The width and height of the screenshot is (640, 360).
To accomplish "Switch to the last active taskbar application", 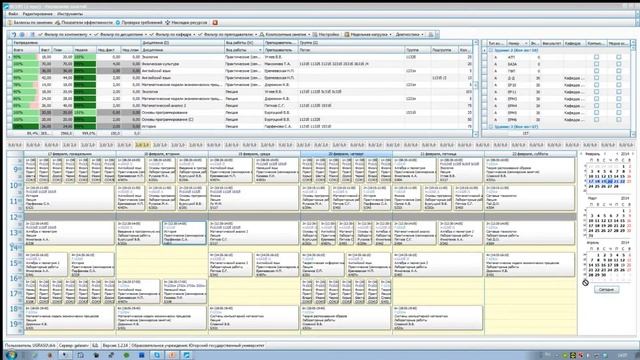I will tap(187, 356).
